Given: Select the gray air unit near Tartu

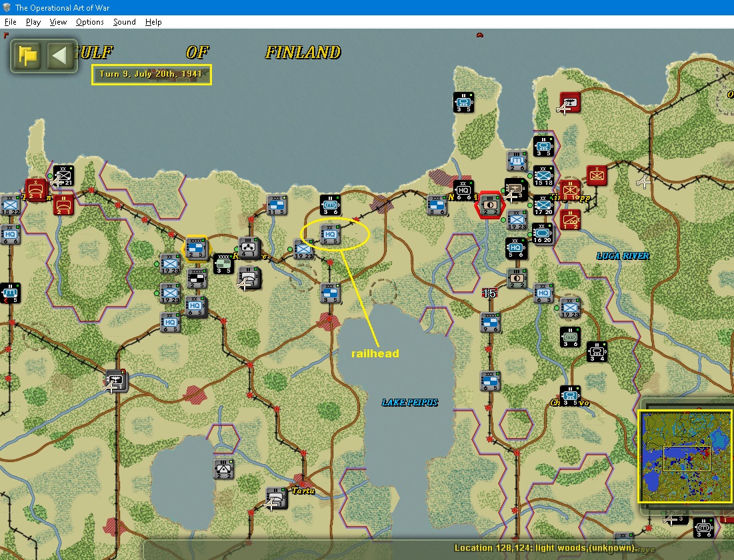Looking at the screenshot, I should pyautogui.click(x=277, y=498).
